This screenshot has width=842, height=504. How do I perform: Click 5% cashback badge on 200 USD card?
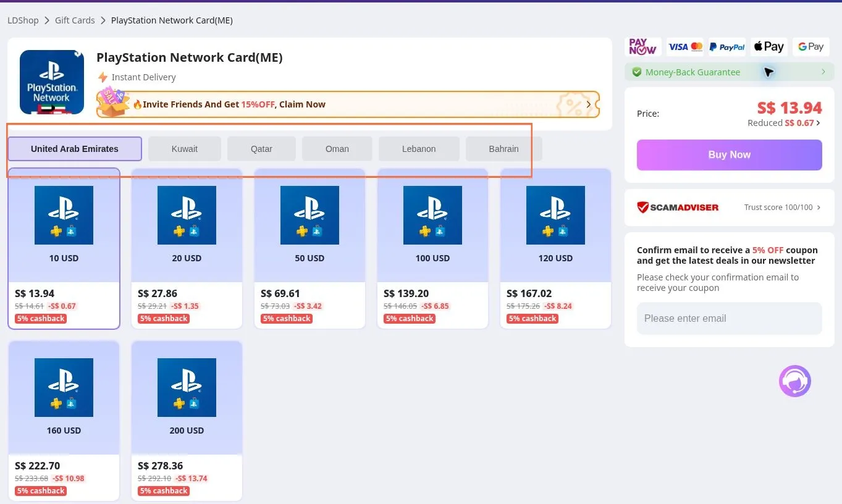[164, 491]
